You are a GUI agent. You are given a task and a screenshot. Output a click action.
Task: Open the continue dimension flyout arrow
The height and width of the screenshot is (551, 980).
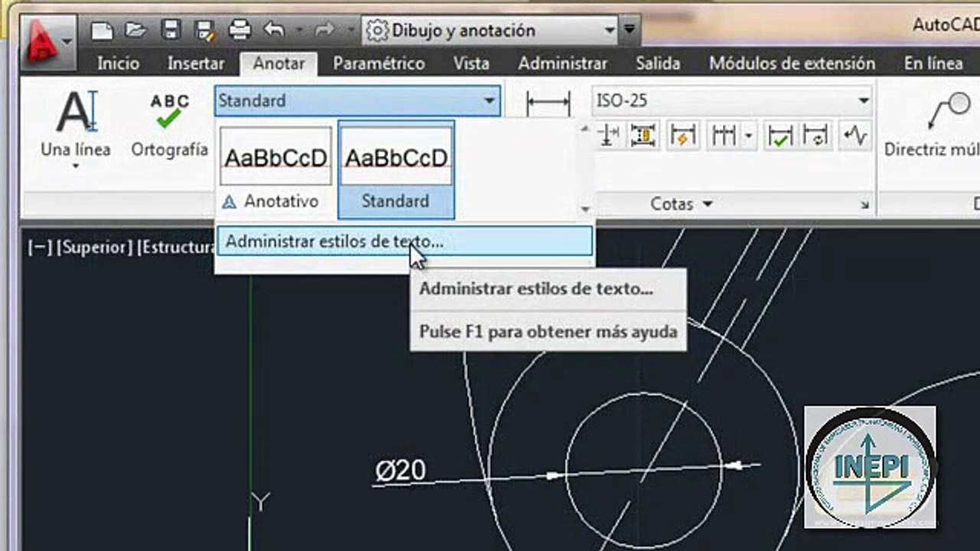pos(749,136)
